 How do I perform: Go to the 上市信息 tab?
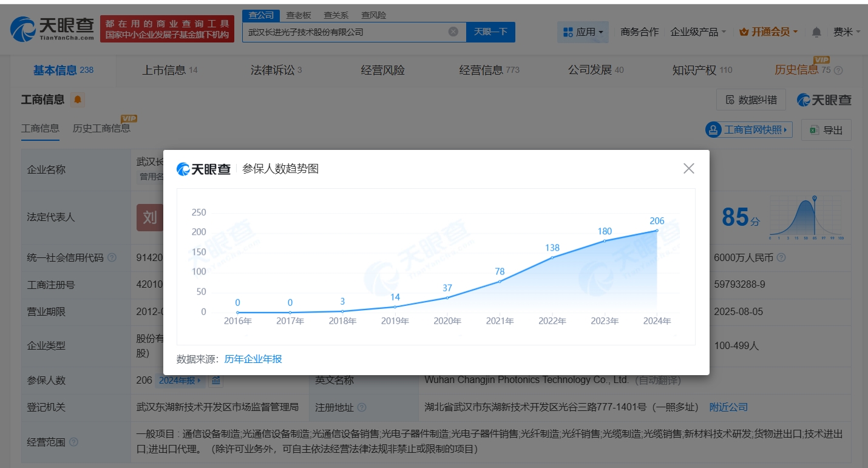point(170,70)
